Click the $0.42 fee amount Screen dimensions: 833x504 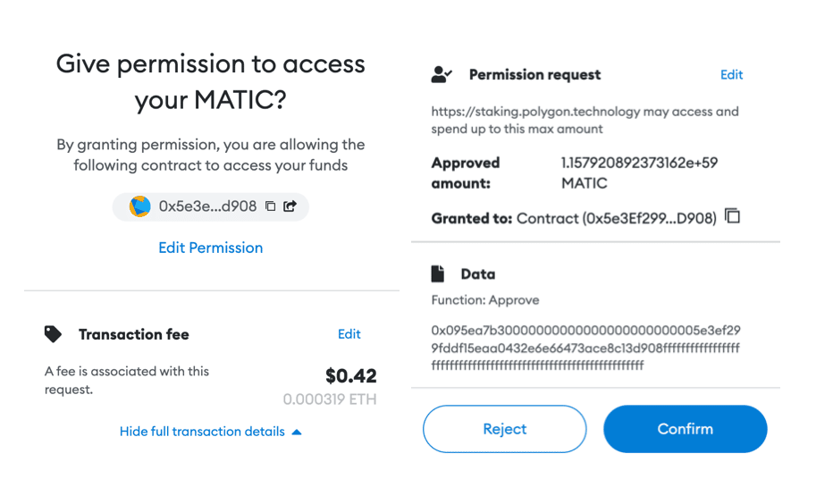pos(350,375)
